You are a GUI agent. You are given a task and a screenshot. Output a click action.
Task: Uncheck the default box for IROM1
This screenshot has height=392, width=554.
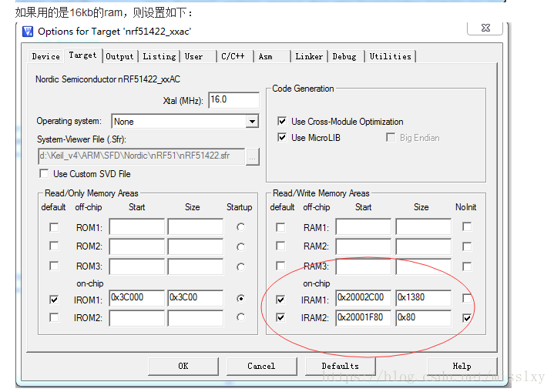[x=54, y=300]
